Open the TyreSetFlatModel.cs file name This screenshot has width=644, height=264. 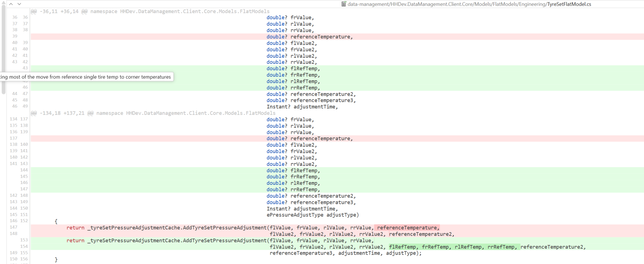coord(569,4)
